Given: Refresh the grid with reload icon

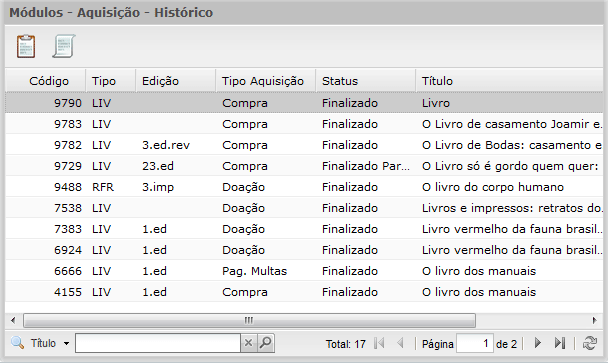Looking at the screenshot, I should (x=590, y=343).
